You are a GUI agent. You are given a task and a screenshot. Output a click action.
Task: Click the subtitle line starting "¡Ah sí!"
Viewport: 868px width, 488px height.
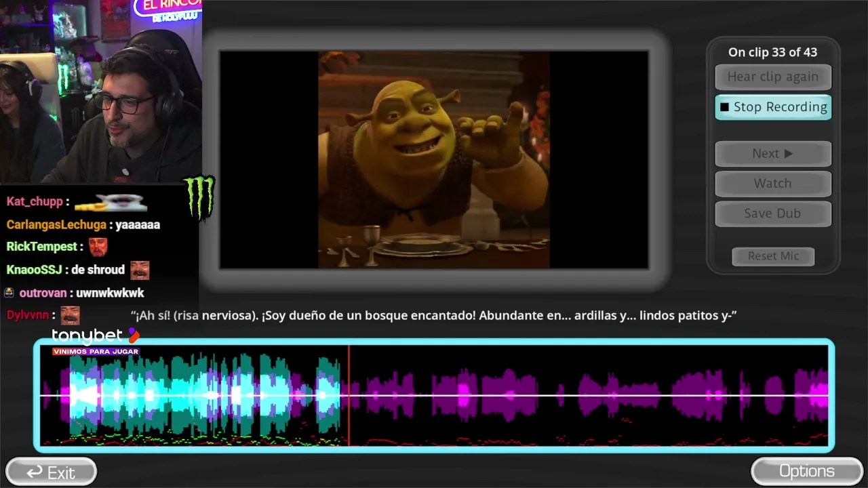(433, 315)
